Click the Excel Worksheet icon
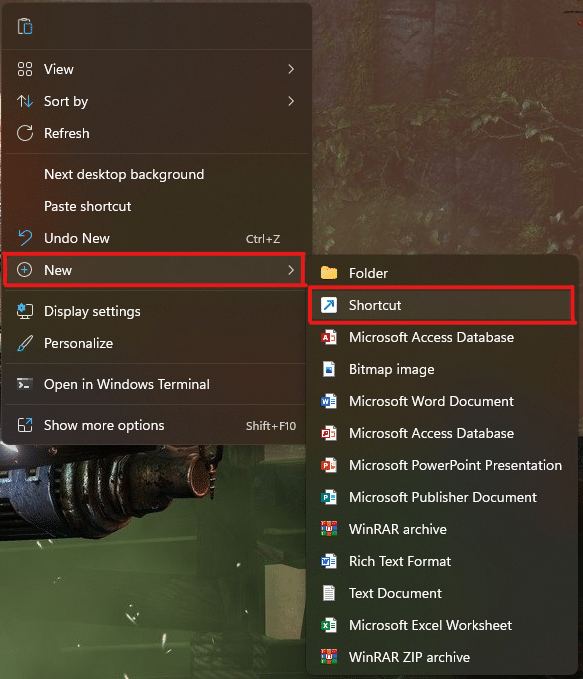 coord(329,625)
